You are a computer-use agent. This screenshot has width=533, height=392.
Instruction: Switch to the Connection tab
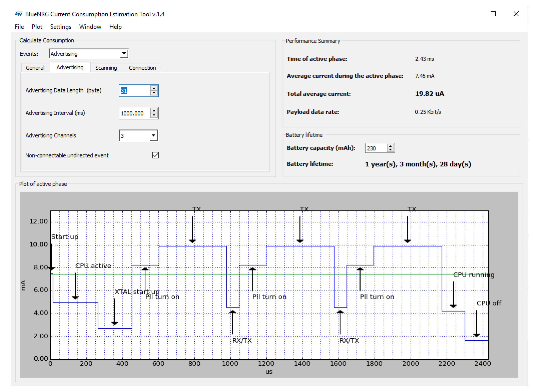(142, 68)
